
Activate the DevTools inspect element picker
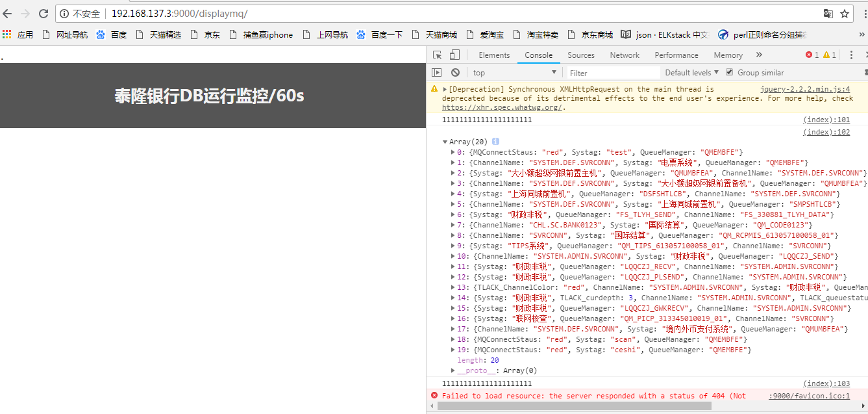point(438,55)
